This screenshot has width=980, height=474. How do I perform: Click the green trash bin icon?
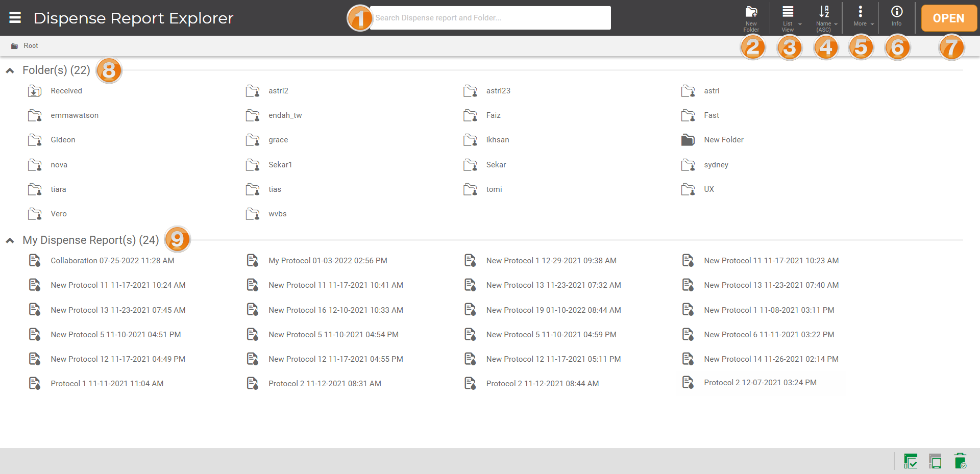(960, 461)
